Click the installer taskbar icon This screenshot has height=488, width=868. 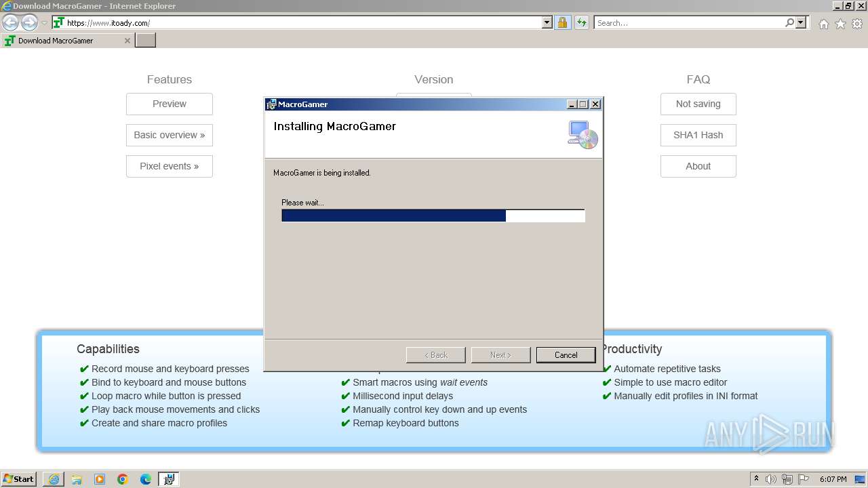169,479
